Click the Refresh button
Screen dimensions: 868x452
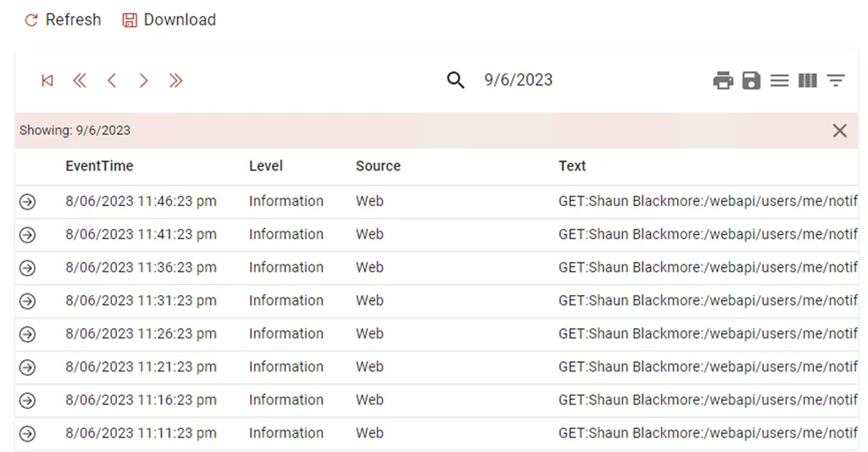tap(63, 20)
